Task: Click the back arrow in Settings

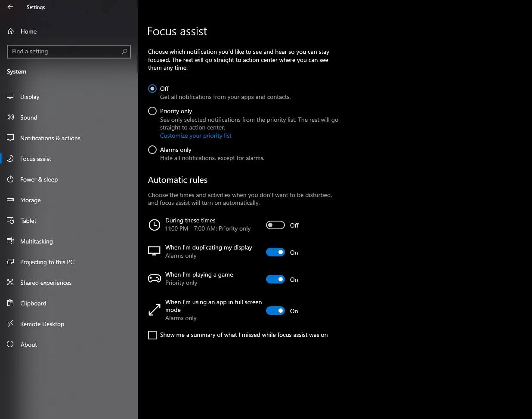Action: [x=10, y=7]
